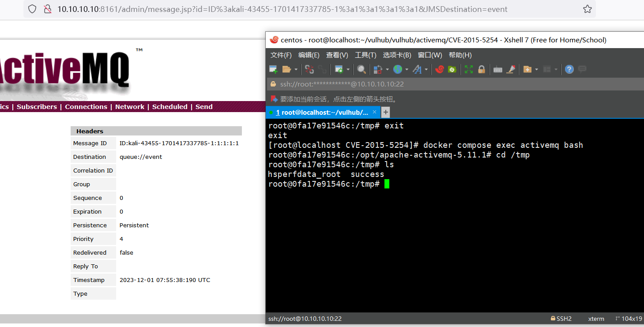Viewport: 644px width, 327px height.
Task: Click the queue://event destination value
Action: click(141, 157)
